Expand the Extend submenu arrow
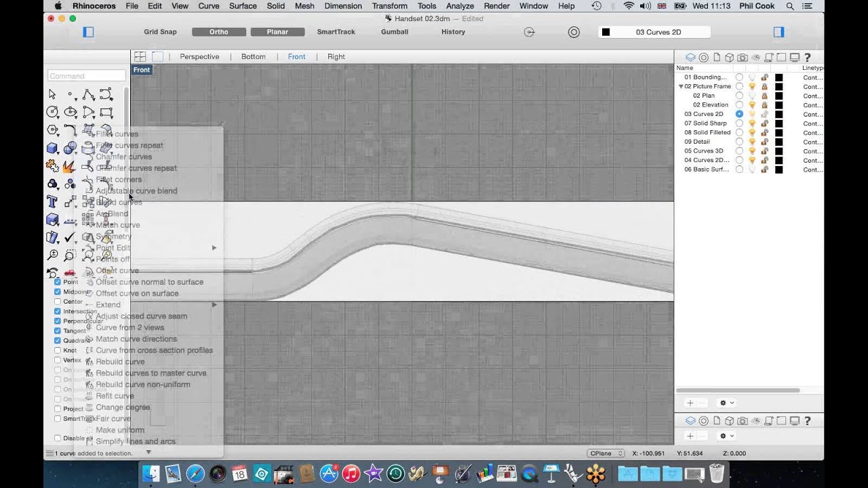Viewport: 868px width, 488px height. click(214, 305)
